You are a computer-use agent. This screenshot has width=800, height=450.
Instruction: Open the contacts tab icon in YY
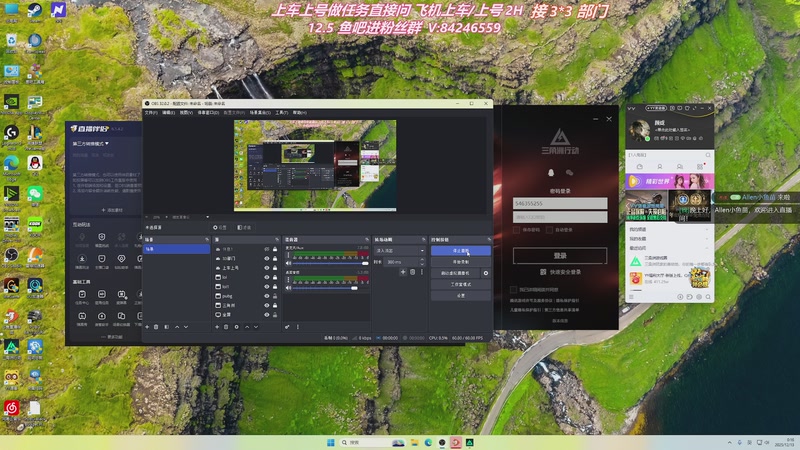tap(660, 167)
